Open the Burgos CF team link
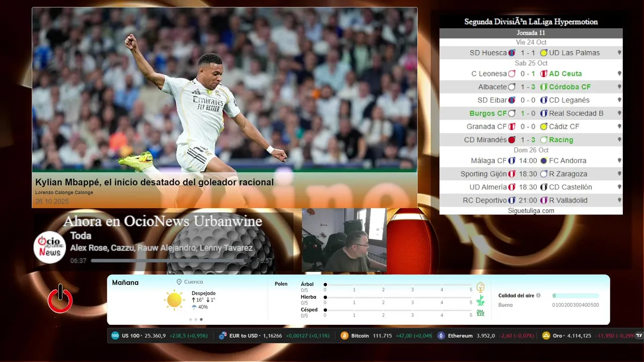Image resolution: width=644 pixels, height=362 pixels. (488, 114)
